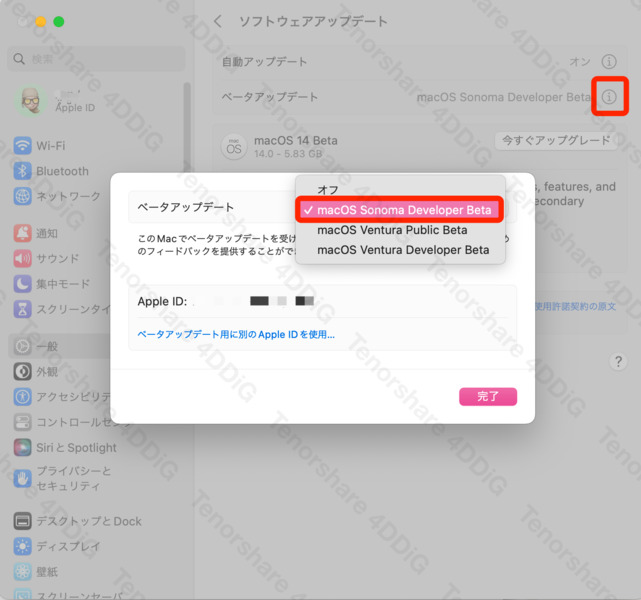The width and height of the screenshot is (641, 600).
Task: Open ディスプレイ sun icon
Action: tap(22, 546)
